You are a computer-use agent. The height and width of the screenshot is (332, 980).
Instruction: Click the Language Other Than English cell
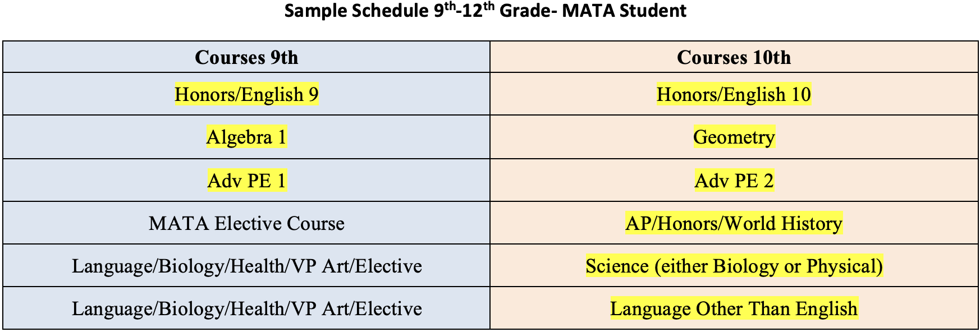coord(734,308)
